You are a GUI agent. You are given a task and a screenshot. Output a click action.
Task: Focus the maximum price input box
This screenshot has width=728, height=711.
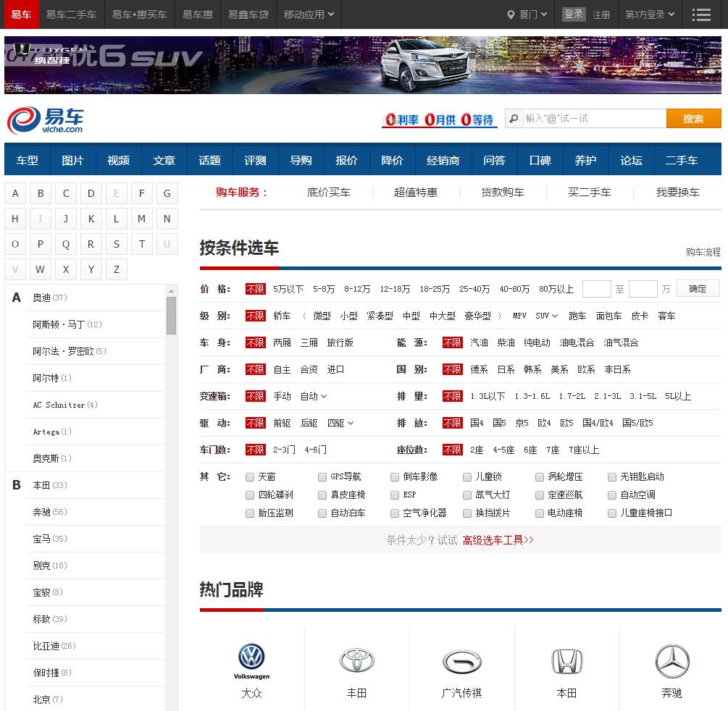(x=643, y=289)
